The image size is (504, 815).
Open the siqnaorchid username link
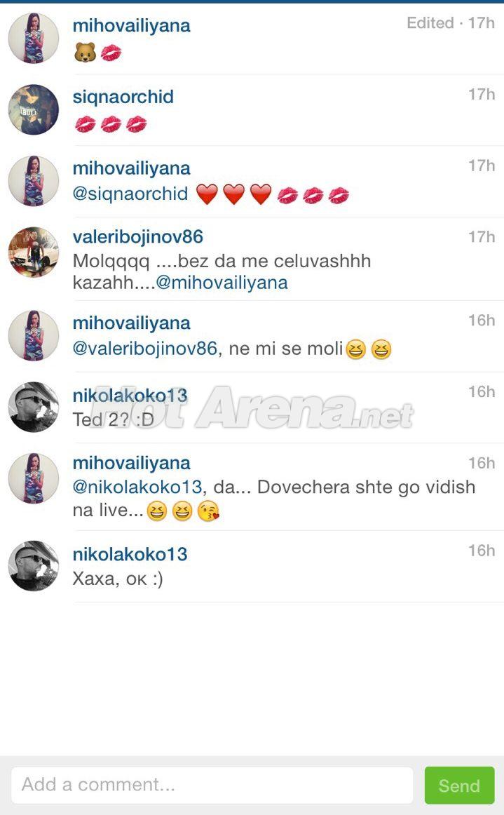click(123, 97)
